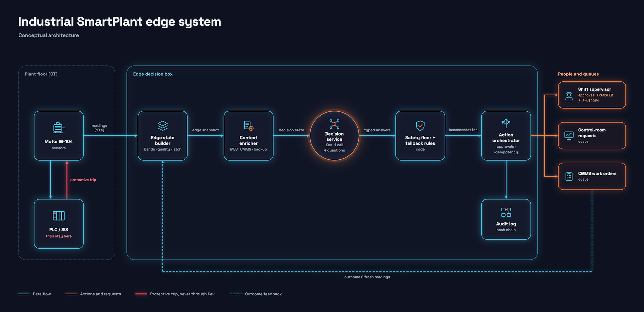644x312 pixels.
Task: Select the red "protective trip" label
Action: point(83,180)
